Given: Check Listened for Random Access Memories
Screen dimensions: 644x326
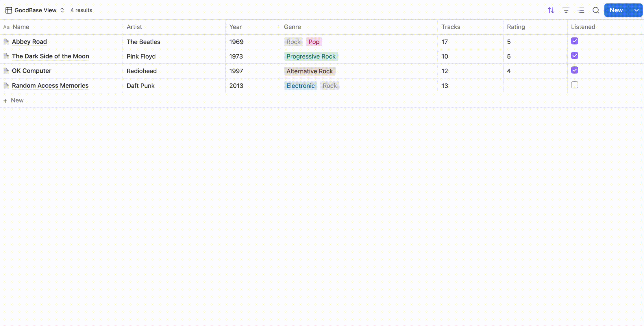Looking at the screenshot, I should tap(574, 85).
